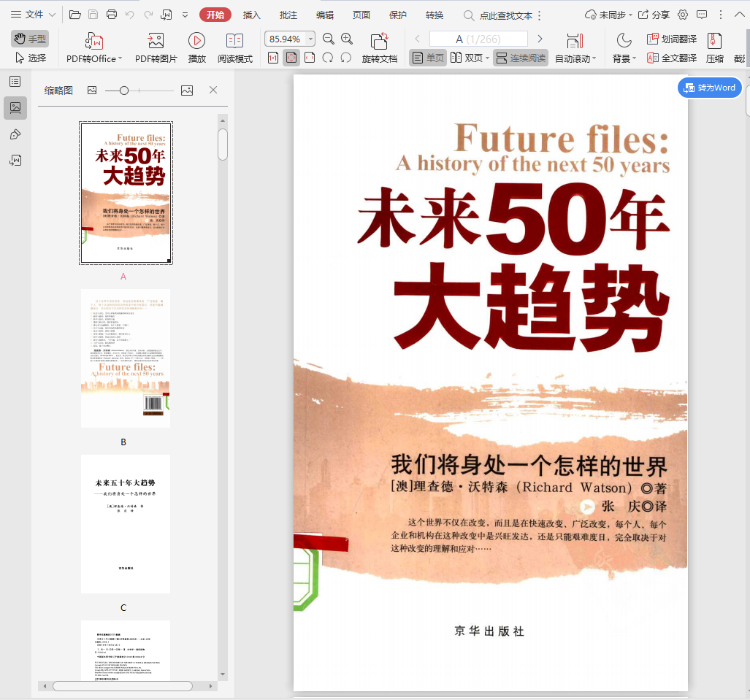Viewport: 750px width, 700px height.
Task: Click the thumbnail size slider handle
Action: click(x=124, y=91)
